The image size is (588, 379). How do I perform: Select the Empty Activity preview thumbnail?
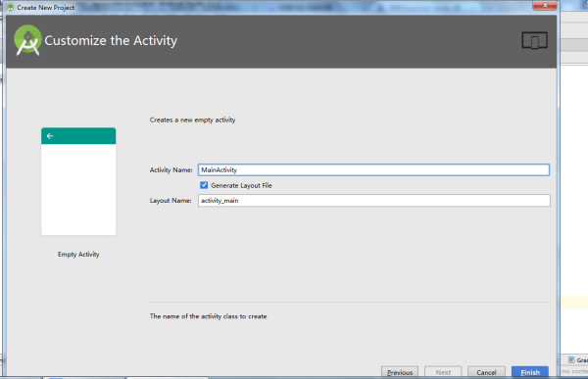(78, 181)
